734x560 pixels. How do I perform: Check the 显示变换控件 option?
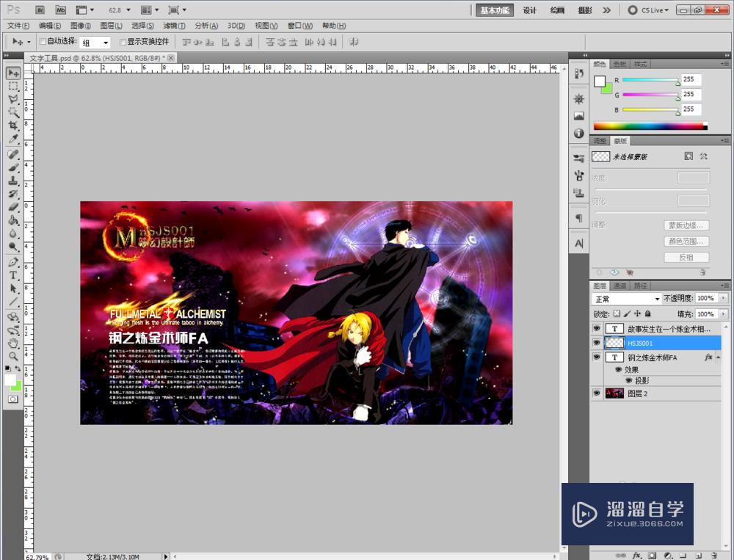click(123, 43)
